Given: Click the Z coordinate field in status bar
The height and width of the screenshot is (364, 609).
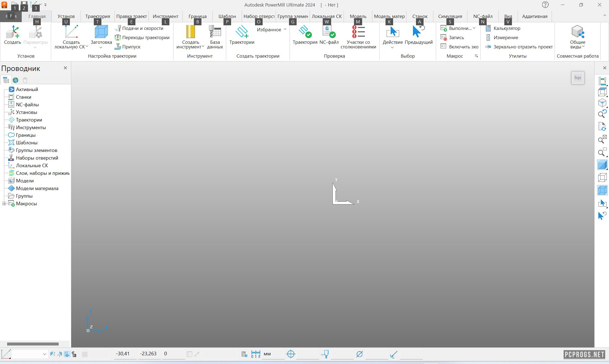Looking at the screenshot, I should coord(173,354).
